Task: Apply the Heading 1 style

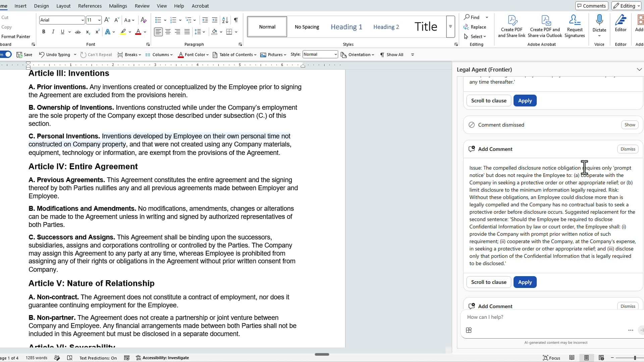Action: (346, 27)
